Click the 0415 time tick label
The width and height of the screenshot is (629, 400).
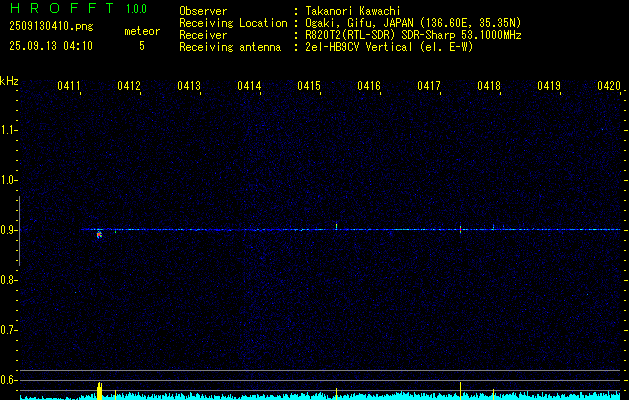[309, 86]
